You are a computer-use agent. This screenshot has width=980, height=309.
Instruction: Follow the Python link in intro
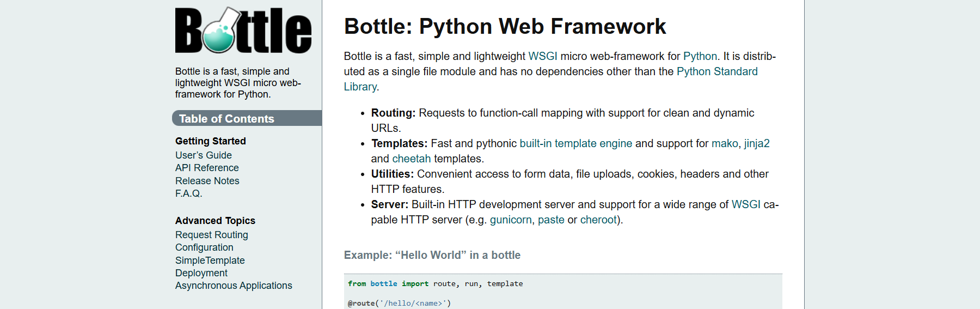[700, 56]
